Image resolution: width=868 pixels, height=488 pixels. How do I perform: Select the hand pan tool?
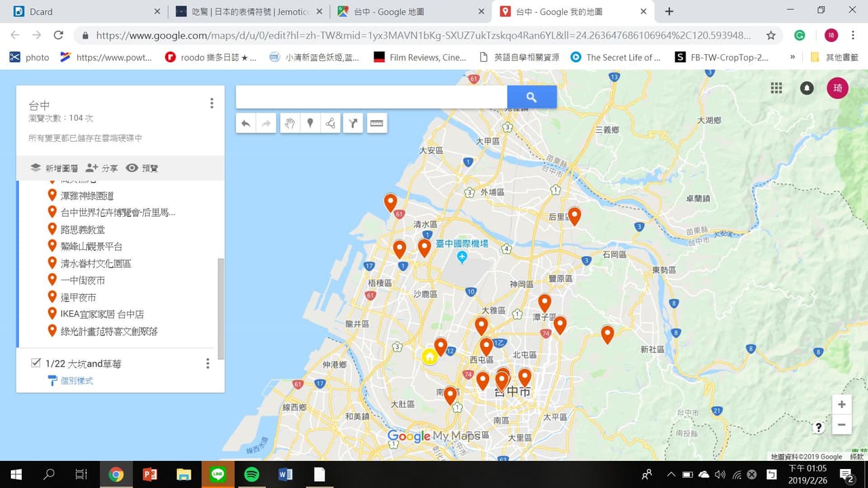[290, 123]
